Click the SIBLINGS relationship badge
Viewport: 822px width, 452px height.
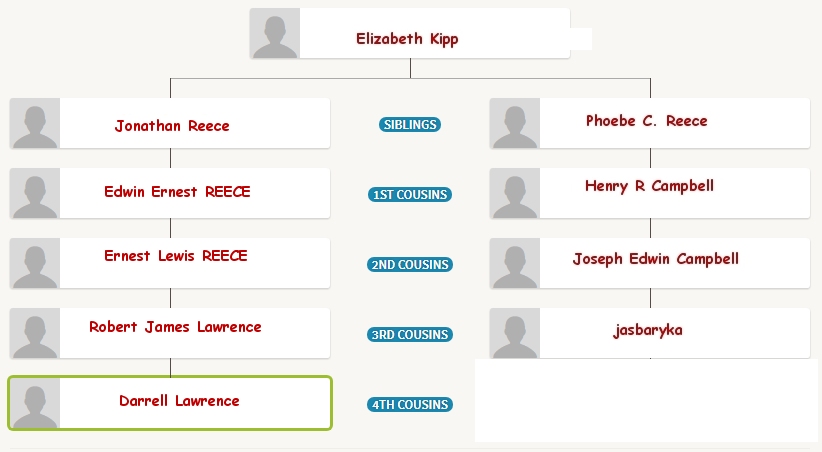pos(410,125)
